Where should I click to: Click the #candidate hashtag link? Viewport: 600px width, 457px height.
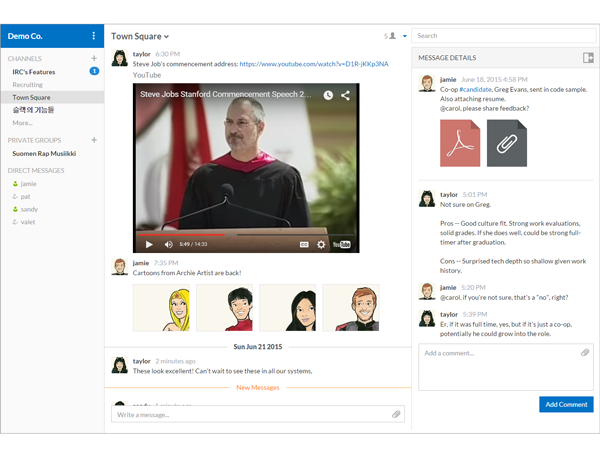tap(475, 90)
